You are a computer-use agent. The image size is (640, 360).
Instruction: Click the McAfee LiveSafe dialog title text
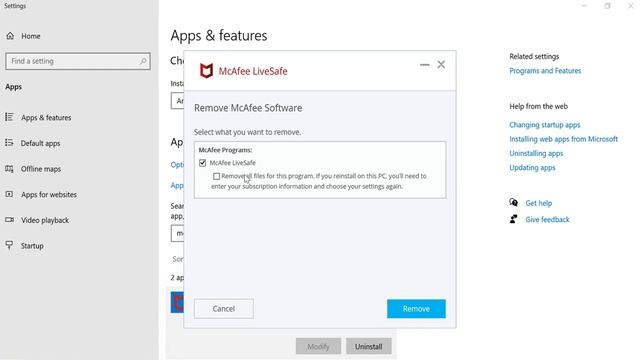[x=253, y=71]
